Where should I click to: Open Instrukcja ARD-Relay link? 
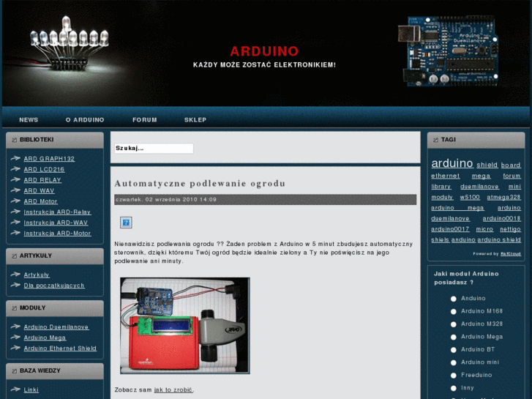click(57, 212)
